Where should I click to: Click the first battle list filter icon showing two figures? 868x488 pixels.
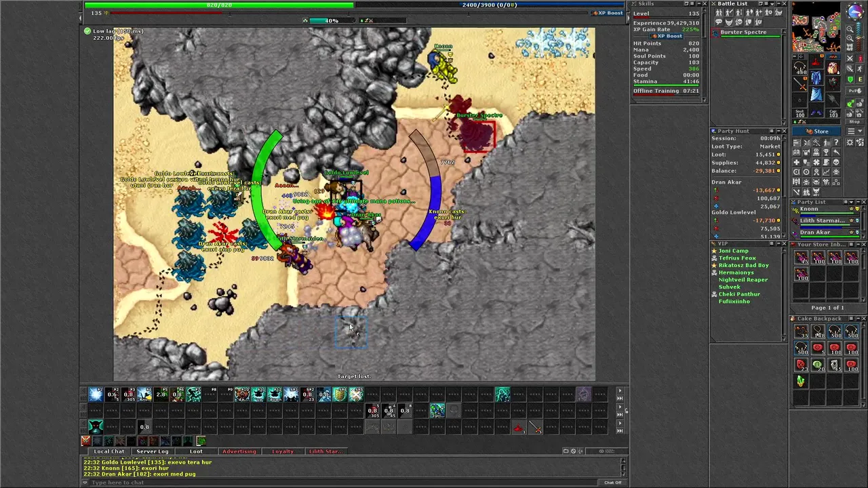(719, 12)
